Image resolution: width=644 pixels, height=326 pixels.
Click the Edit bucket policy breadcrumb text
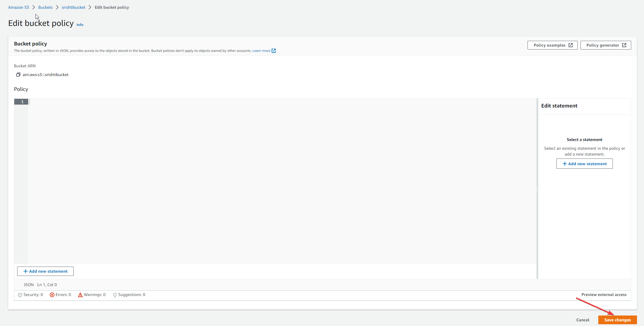(x=112, y=7)
